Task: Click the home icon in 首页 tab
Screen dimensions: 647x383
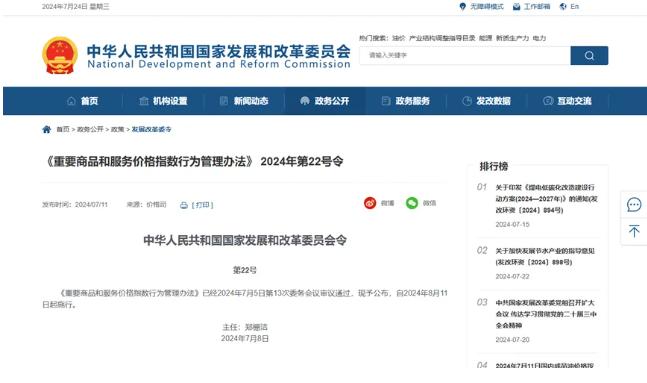Action: tap(71, 101)
